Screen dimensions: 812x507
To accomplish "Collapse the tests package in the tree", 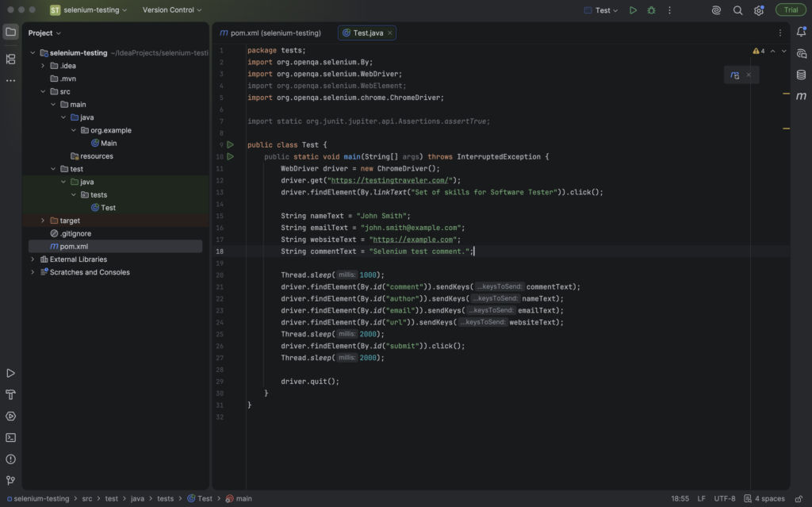I will tap(74, 195).
